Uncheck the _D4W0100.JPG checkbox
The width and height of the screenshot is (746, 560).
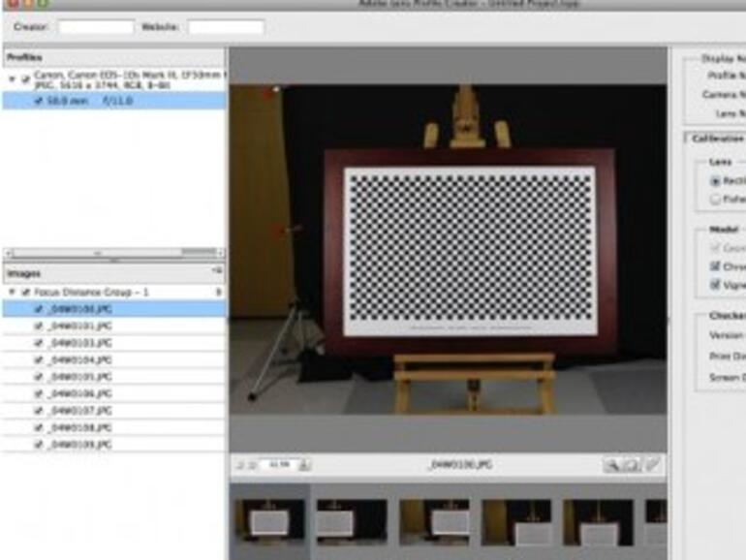[39, 309]
